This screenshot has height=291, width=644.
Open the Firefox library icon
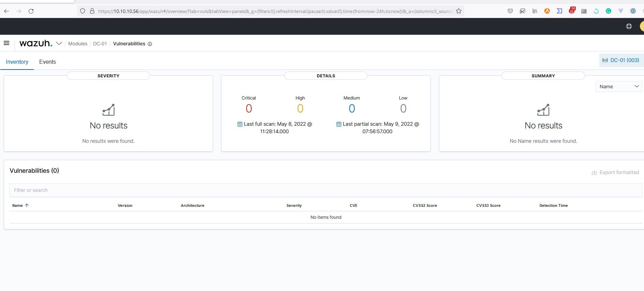535,11
